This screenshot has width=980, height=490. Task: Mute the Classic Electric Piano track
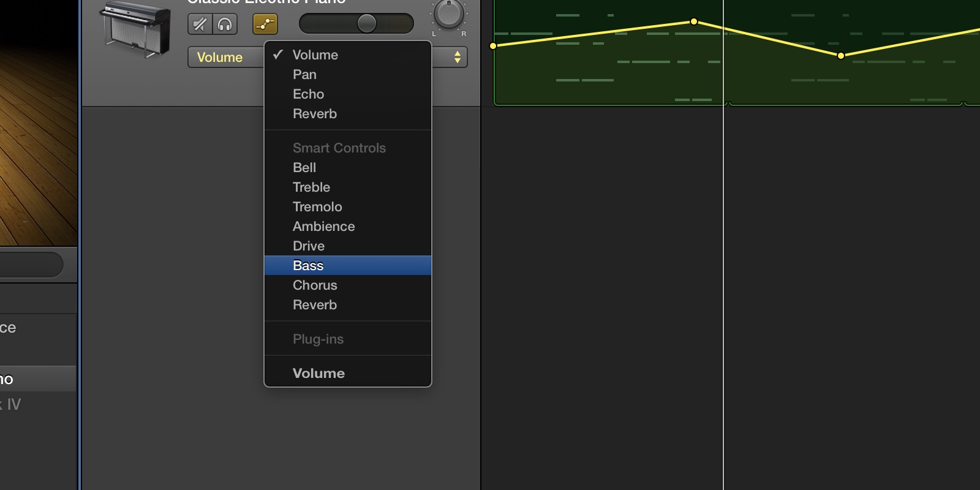pyautogui.click(x=200, y=24)
